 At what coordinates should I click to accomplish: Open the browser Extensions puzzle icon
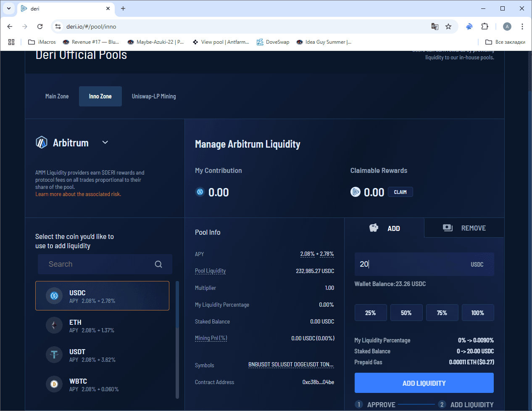[x=485, y=27]
